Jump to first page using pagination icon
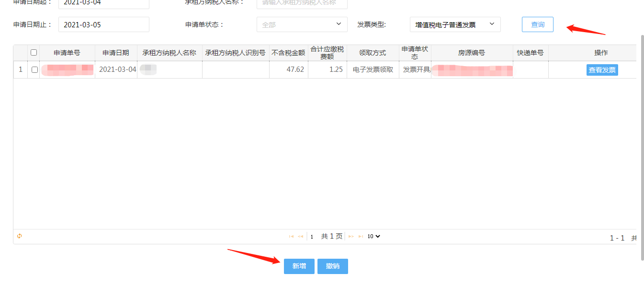This screenshot has height=298, width=644. click(292, 236)
